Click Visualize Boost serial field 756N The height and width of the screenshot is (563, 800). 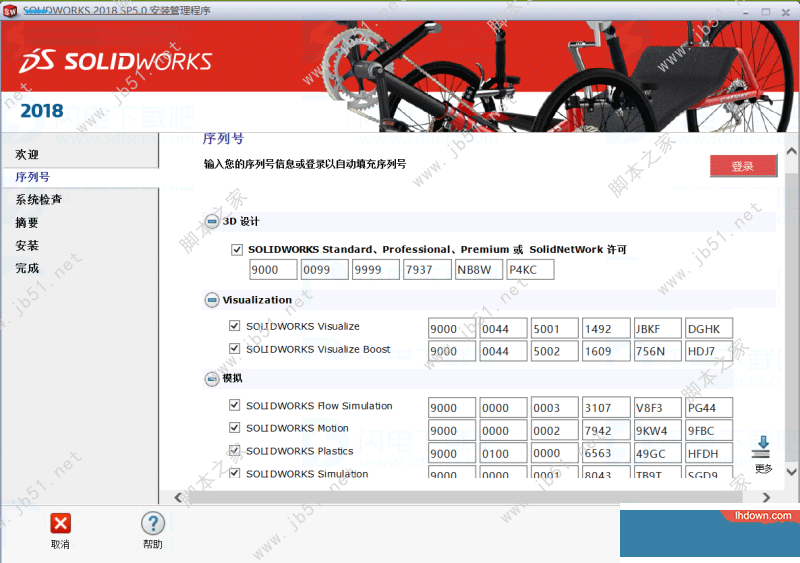[658, 351]
